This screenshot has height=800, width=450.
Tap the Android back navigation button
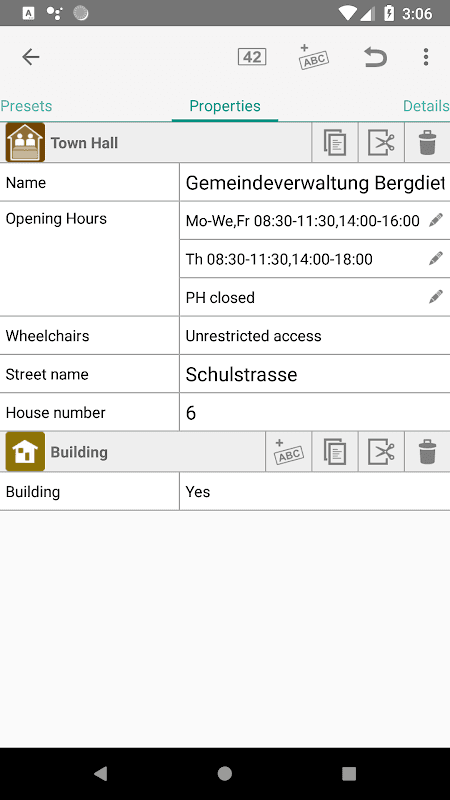[x=101, y=773]
